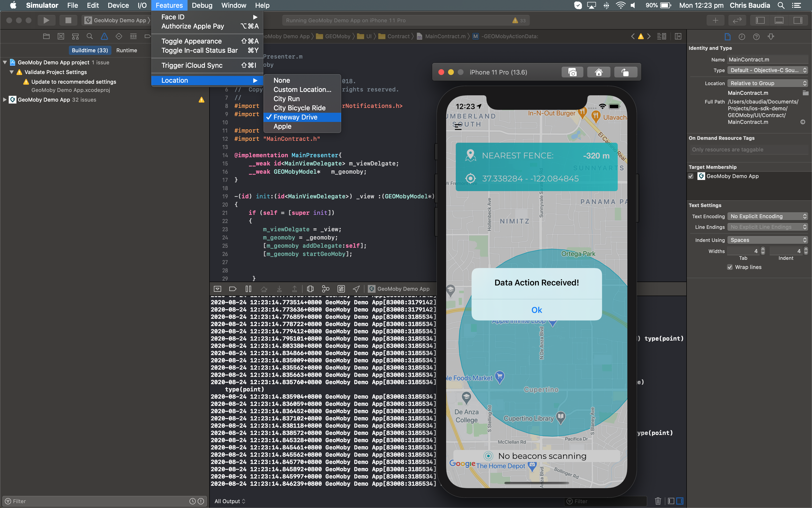The image size is (812, 508).
Task: Open macOS Spotlight search icon
Action: (781, 5)
